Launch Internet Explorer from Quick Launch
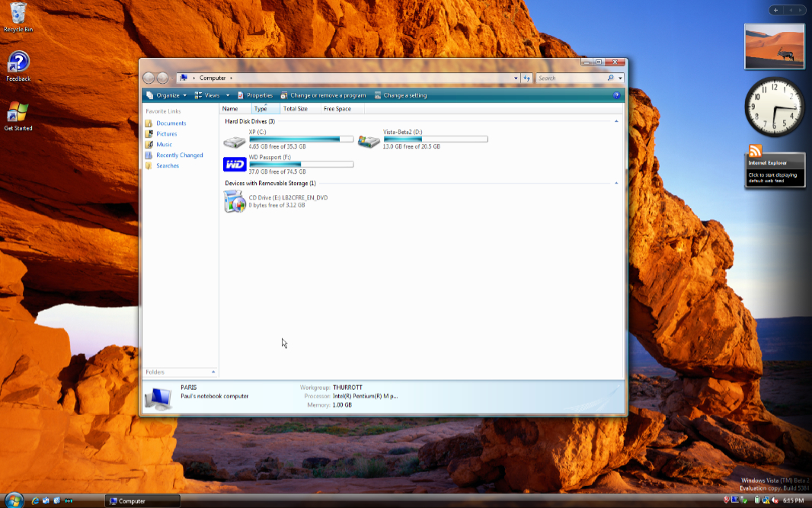The image size is (812, 508). click(35, 500)
